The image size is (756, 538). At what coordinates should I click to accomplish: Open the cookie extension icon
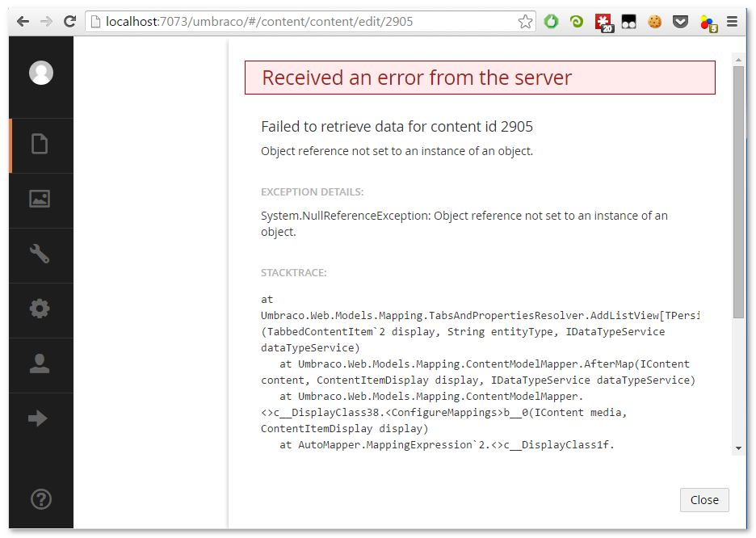655,22
